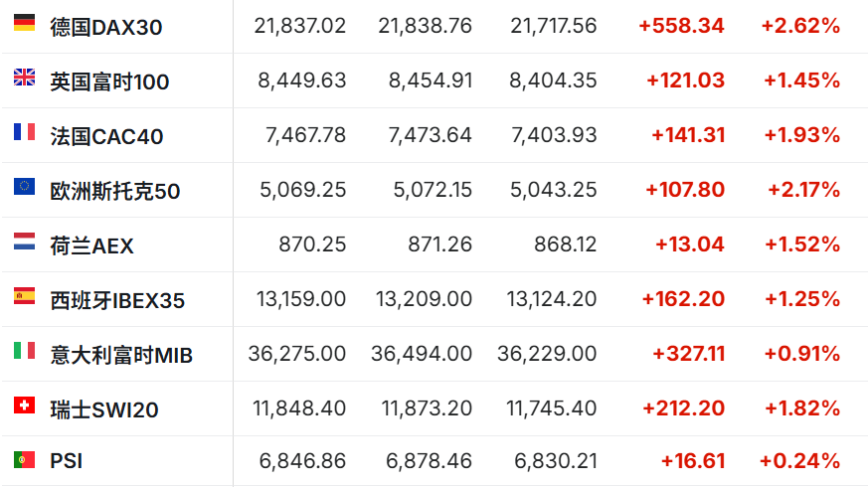868x487 pixels.
Task: Open the 荷兰AEX index link
Action: tap(91, 245)
